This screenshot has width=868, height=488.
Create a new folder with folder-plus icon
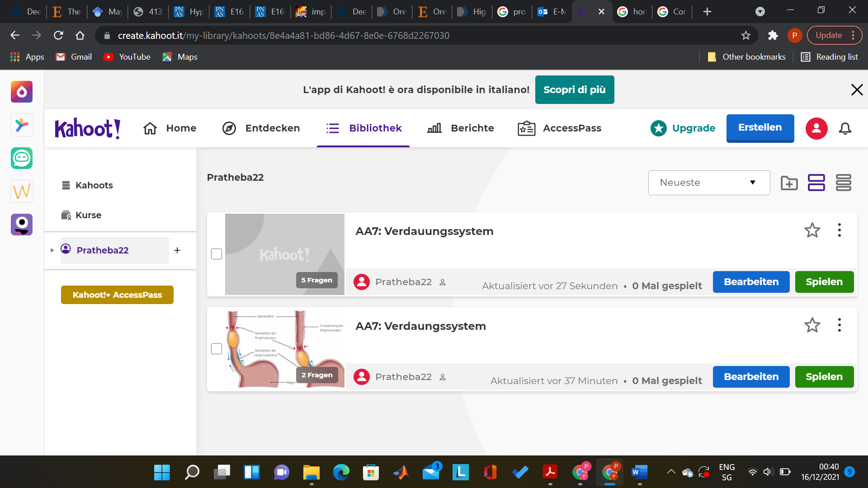coord(789,183)
